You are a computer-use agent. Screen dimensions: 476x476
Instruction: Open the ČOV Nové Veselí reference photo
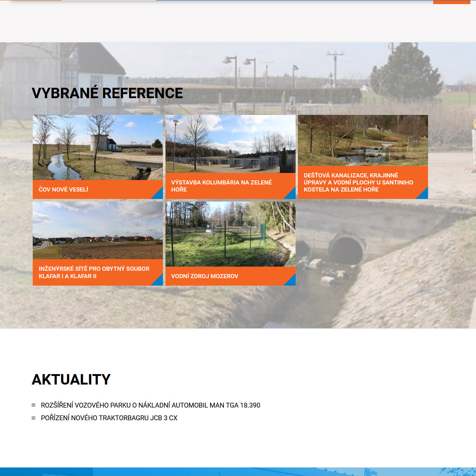(x=98, y=148)
